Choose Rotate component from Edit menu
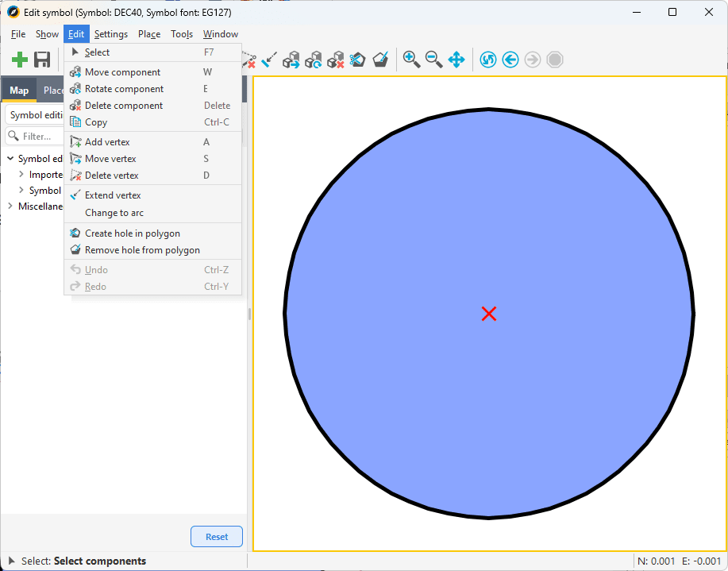The image size is (728, 571). point(125,89)
